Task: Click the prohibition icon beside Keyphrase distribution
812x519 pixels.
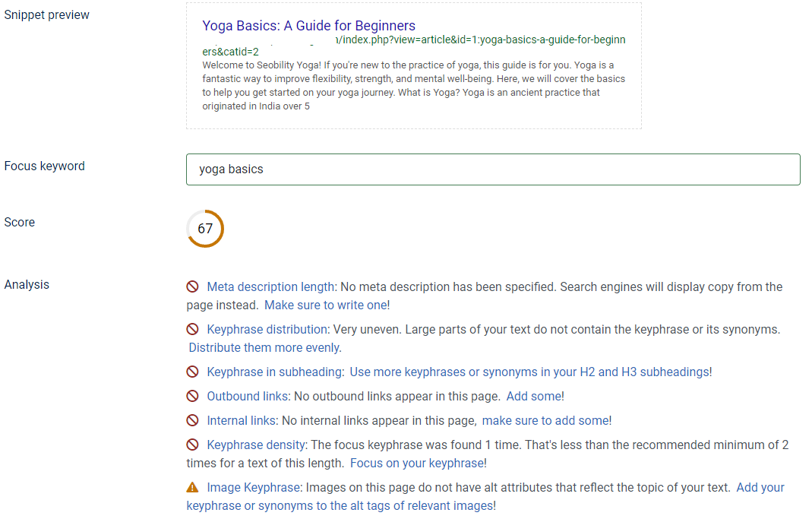Action: pyautogui.click(x=191, y=330)
